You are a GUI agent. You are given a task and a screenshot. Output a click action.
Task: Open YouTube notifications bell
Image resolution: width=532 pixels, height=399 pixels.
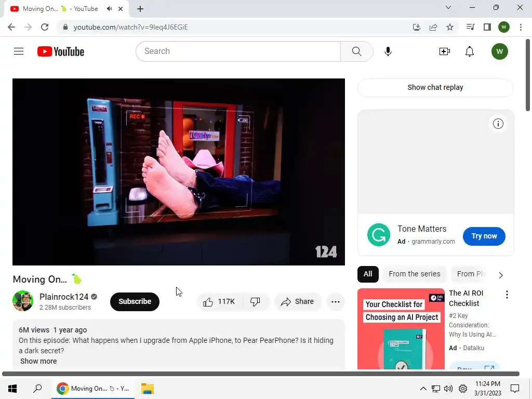470,51
